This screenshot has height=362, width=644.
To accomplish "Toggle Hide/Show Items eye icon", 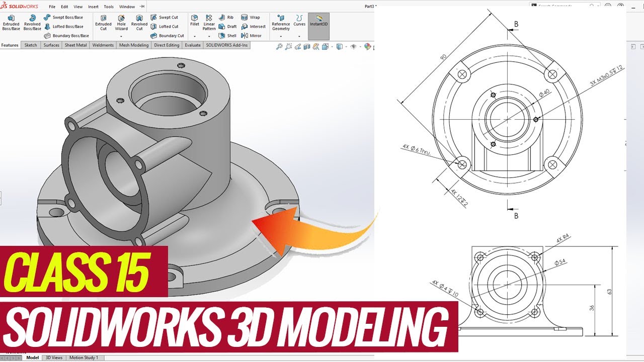I will [353, 47].
